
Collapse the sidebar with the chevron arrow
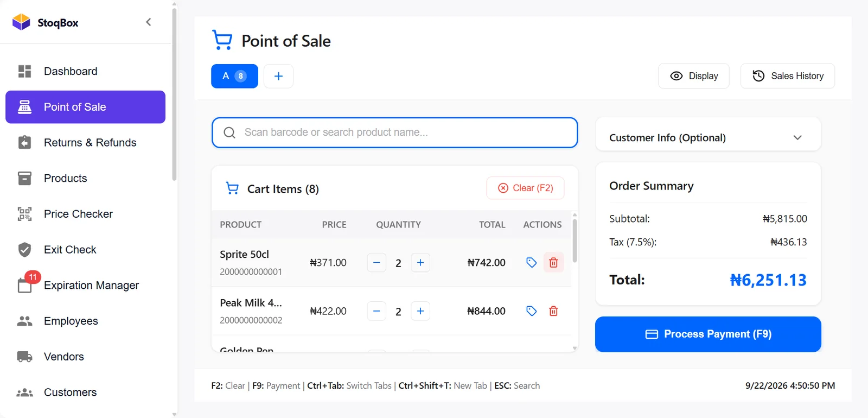148,22
